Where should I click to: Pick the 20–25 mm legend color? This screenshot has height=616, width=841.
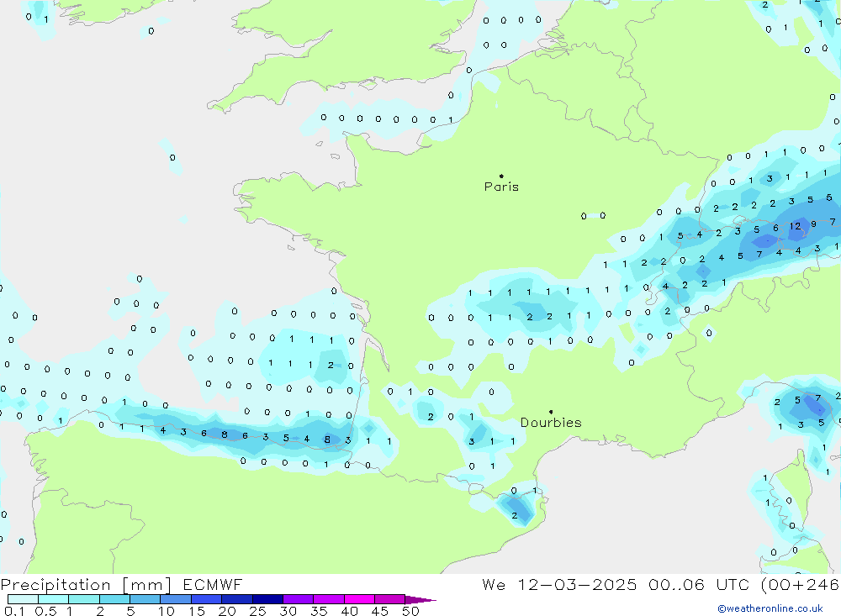(x=237, y=599)
